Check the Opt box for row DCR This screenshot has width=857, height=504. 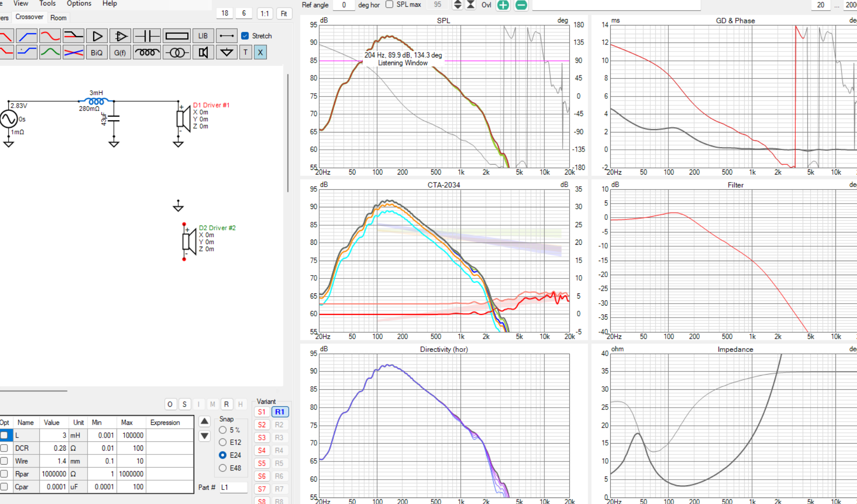pos(4,448)
